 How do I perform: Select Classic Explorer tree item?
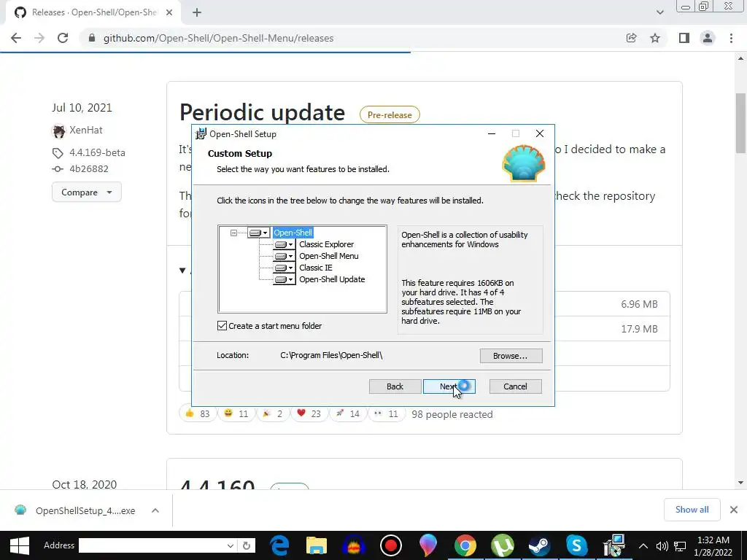click(x=326, y=244)
